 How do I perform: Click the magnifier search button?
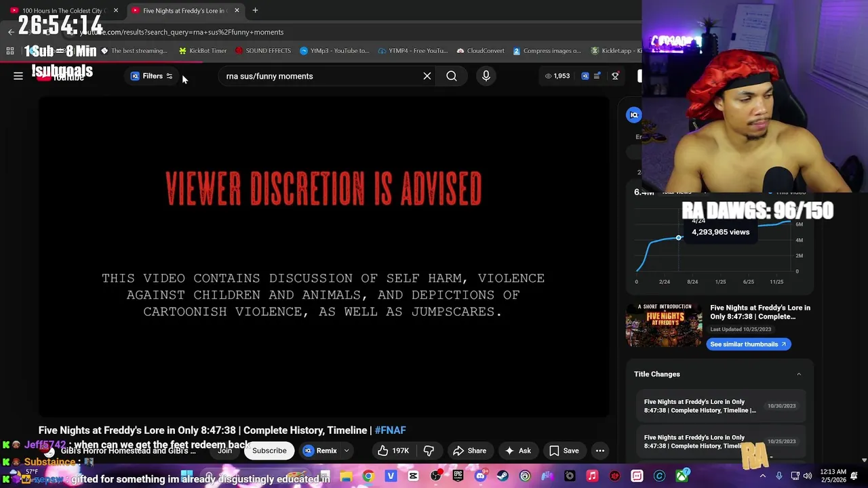(x=452, y=76)
